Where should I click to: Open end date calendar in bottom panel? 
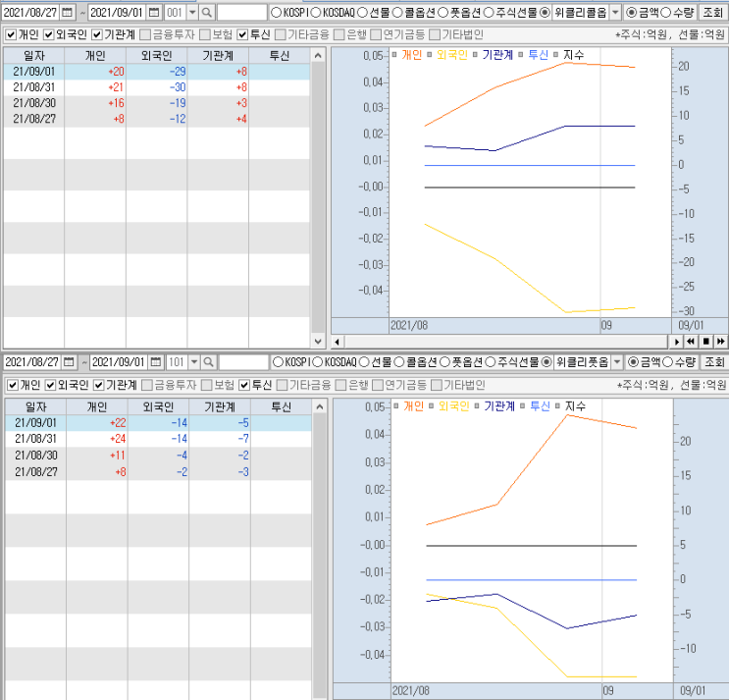tap(156, 362)
